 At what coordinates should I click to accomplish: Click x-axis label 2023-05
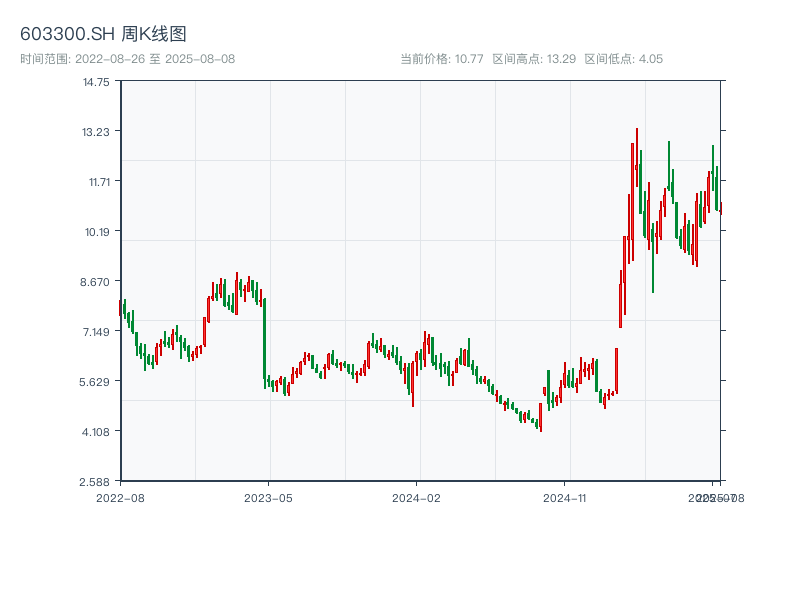click(268, 498)
